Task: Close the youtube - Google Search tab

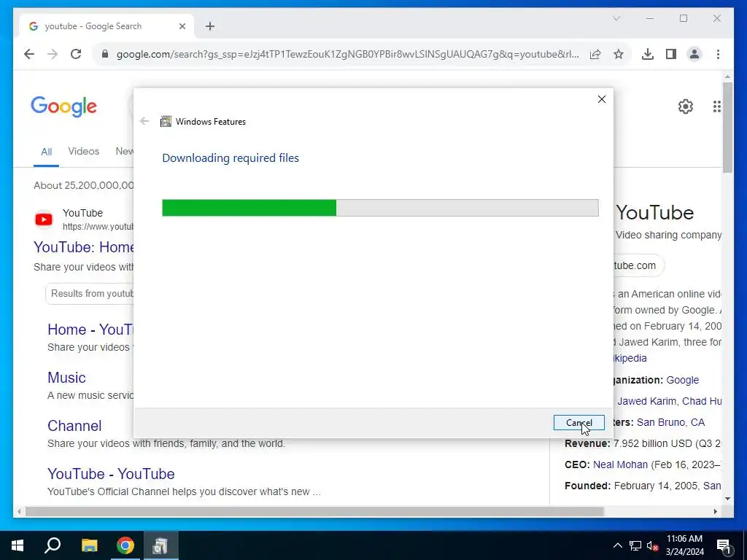Action: (182, 26)
